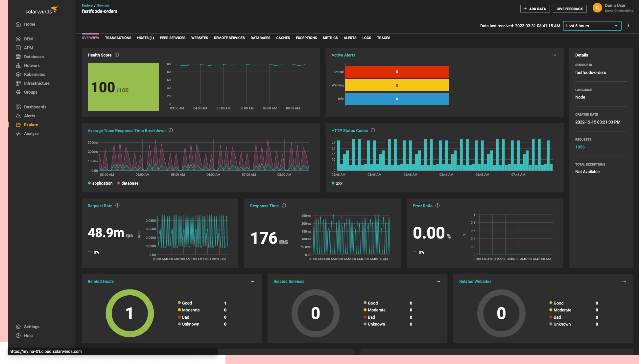
Task: Open the page options kebab menu
Action: point(628,26)
